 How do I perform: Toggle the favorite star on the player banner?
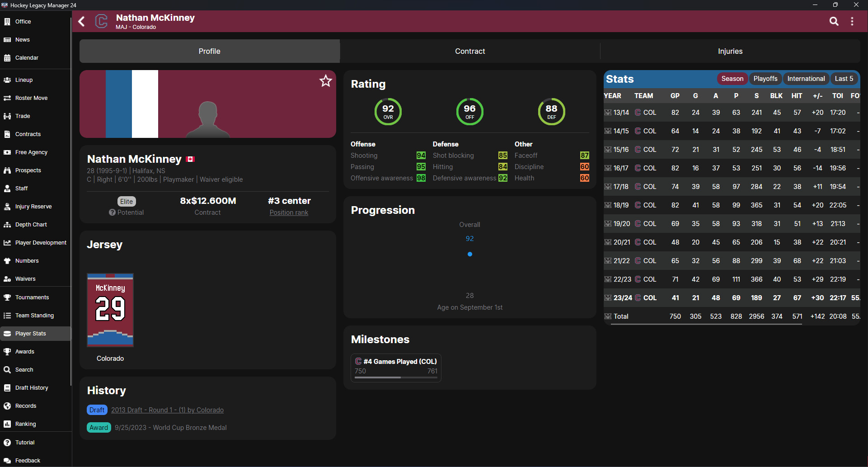click(x=326, y=81)
